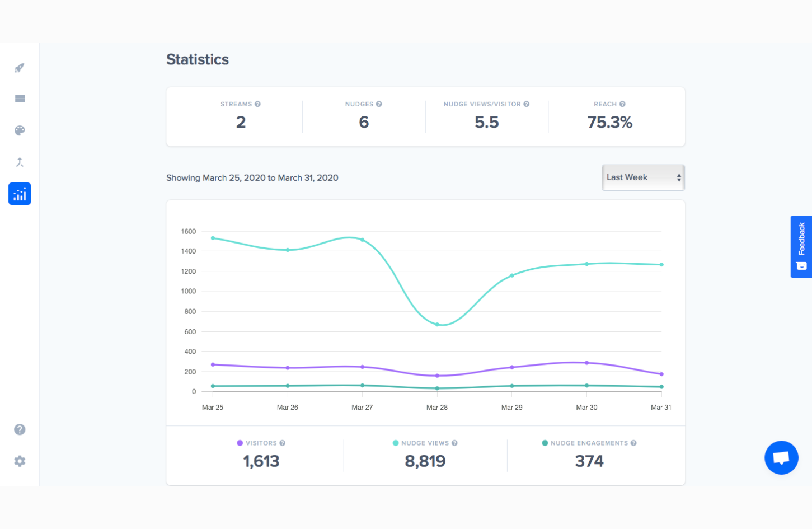The width and height of the screenshot is (812, 529).
Task: Open the rocket launch sidebar icon
Action: (20, 68)
